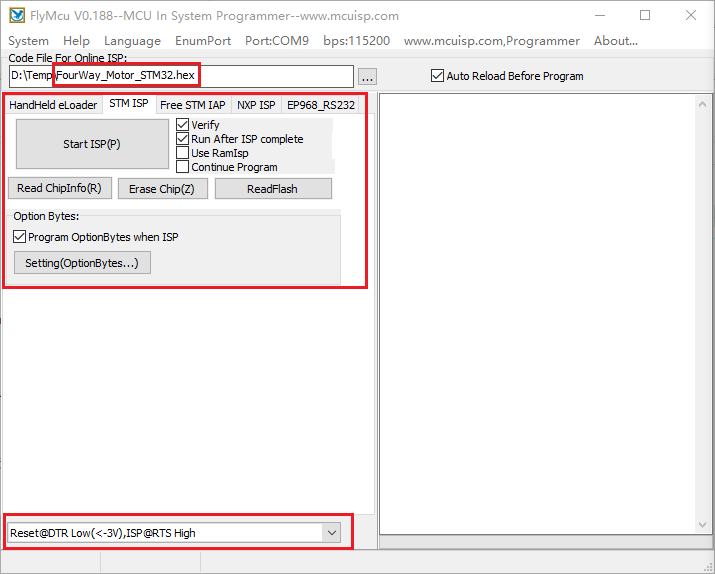Click the Read ChipInfo(R) button
715x574 pixels.
[60, 188]
